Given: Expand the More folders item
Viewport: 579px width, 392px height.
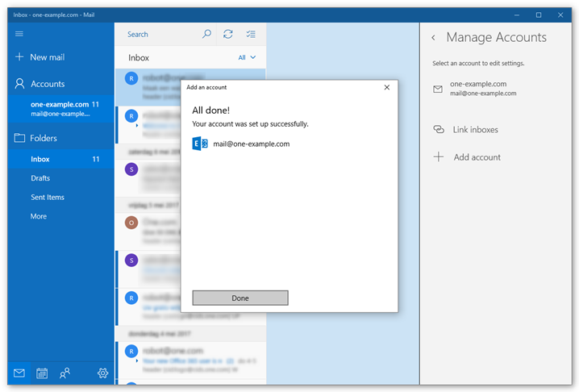Looking at the screenshot, I should click(x=39, y=216).
